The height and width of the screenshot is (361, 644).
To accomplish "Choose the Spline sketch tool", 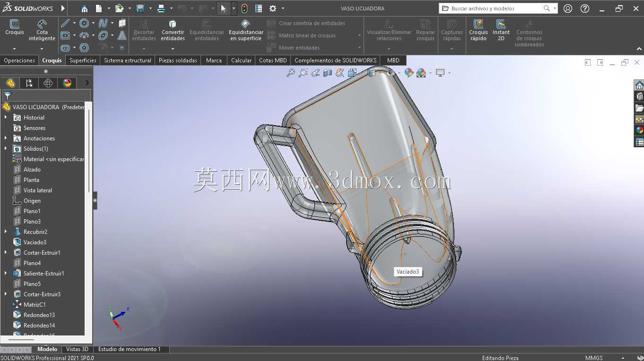I will click(x=103, y=23).
